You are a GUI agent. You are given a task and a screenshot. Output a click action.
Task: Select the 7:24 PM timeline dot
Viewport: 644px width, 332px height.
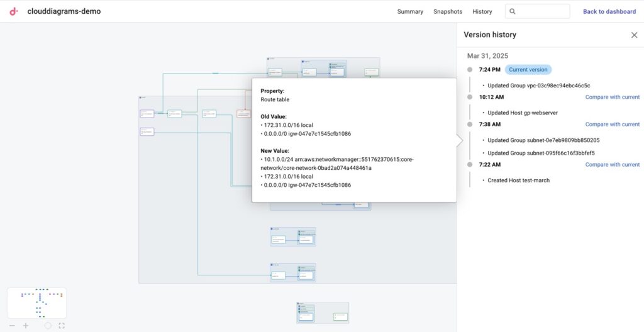(470, 70)
